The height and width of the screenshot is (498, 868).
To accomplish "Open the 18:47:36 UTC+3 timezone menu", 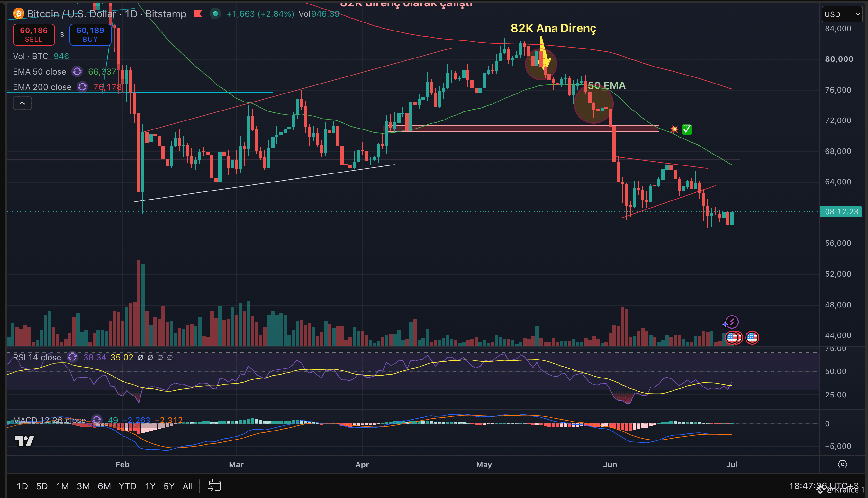I will (x=824, y=486).
